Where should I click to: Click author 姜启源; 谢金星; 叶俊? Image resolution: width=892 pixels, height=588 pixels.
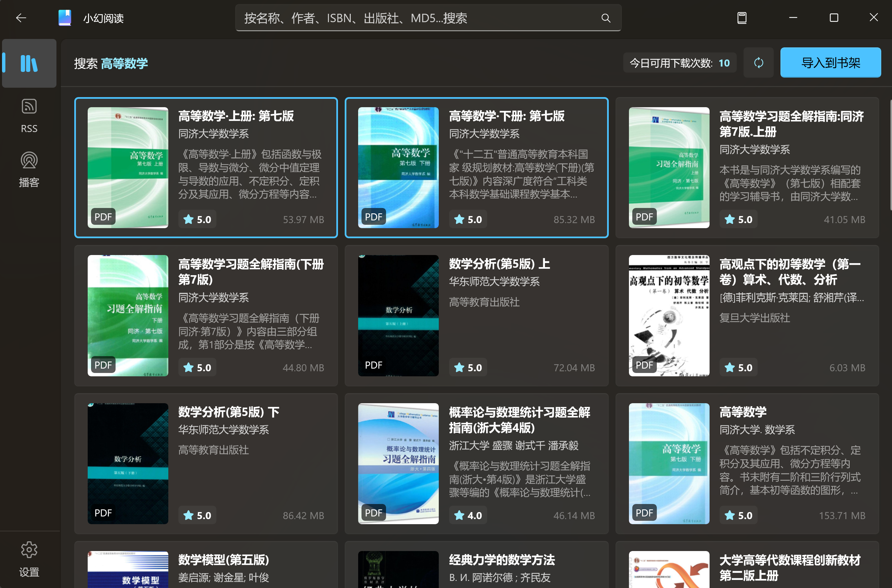tap(224, 578)
